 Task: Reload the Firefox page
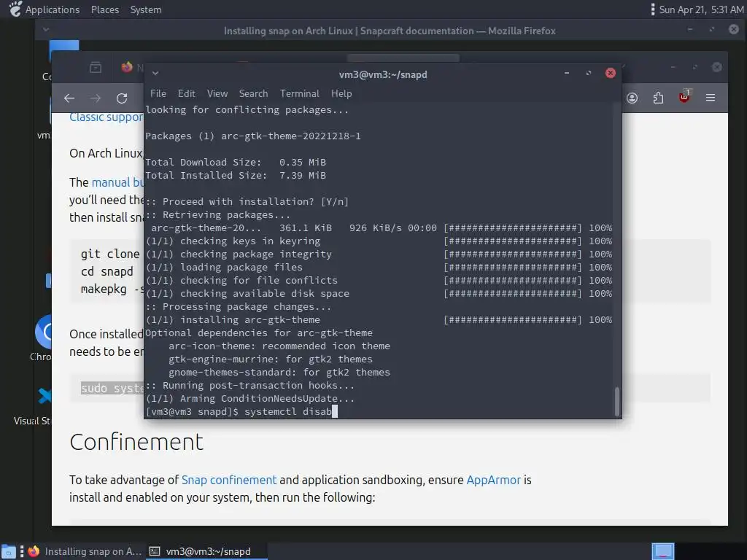(x=122, y=98)
